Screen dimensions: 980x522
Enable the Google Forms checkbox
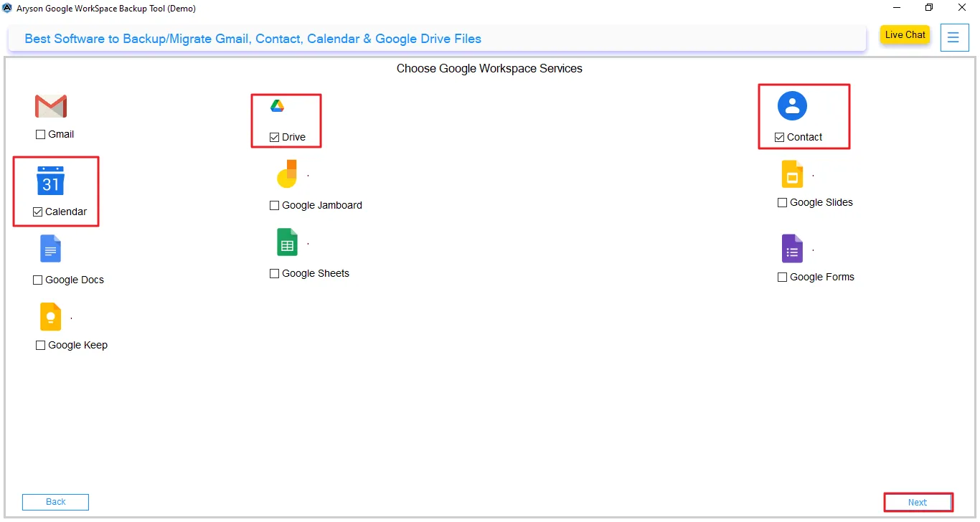(782, 277)
